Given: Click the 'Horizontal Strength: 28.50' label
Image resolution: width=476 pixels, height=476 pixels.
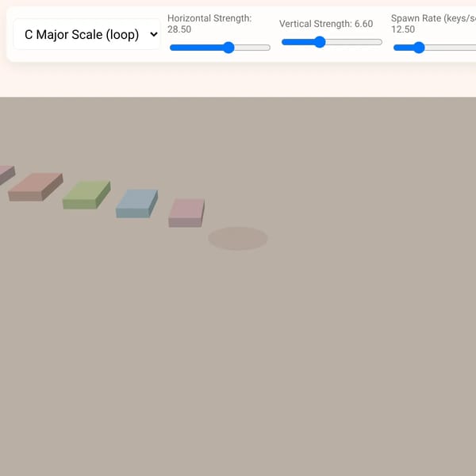Looking at the screenshot, I should click(x=209, y=24).
